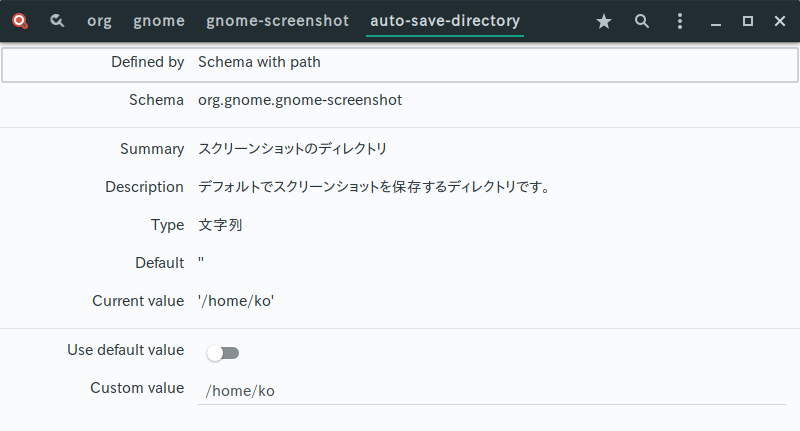The image size is (800, 431).
Task: Click the Current value label
Action: [x=138, y=301]
